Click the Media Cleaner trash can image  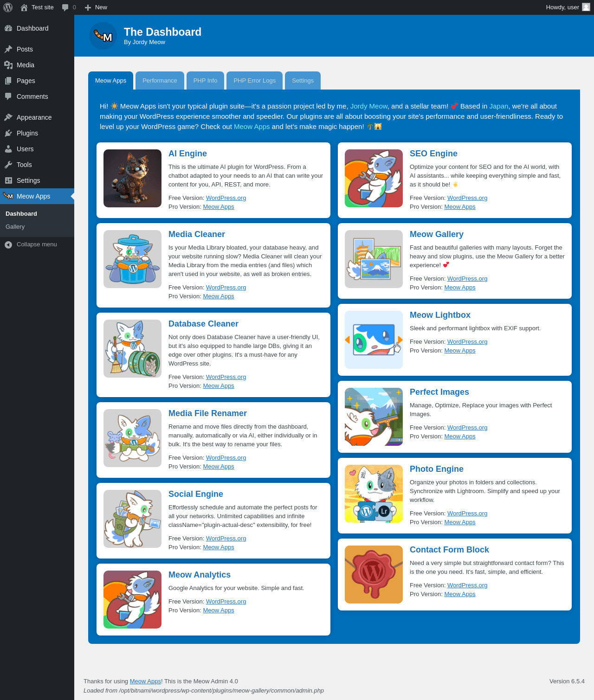pyautogui.click(x=132, y=259)
